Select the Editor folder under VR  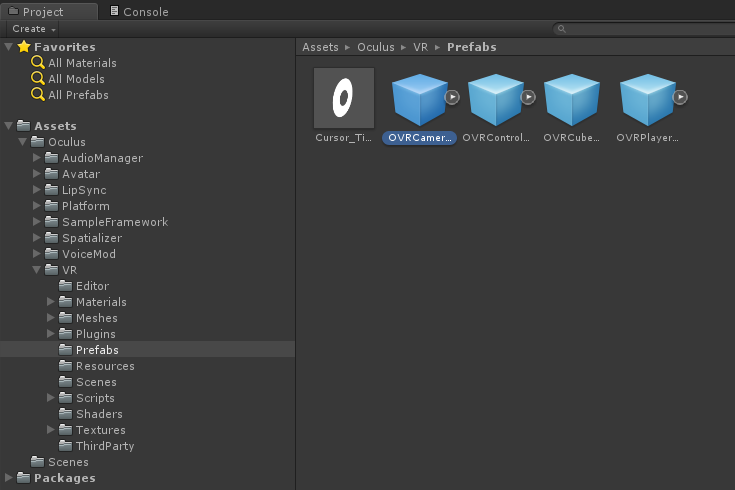(92, 286)
